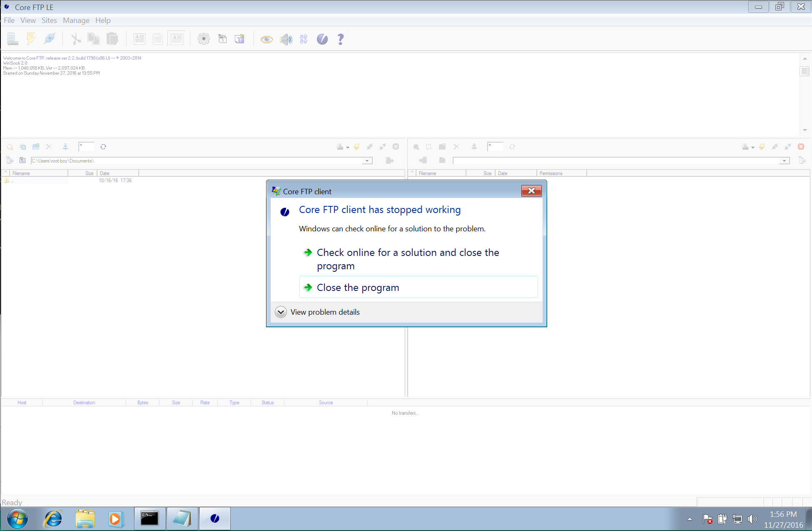The width and height of the screenshot is (812, 531).
Task: Toggle the sound speaker icon in toolbar
Action: [286, 39]
